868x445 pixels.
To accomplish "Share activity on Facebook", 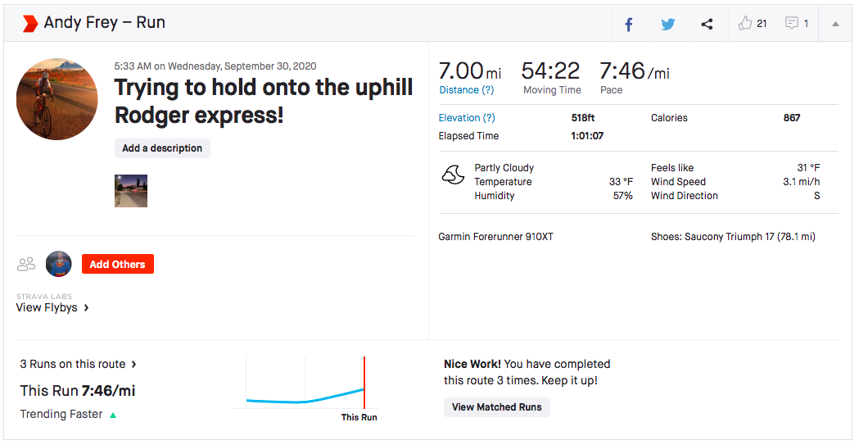I will click(629, 24).
